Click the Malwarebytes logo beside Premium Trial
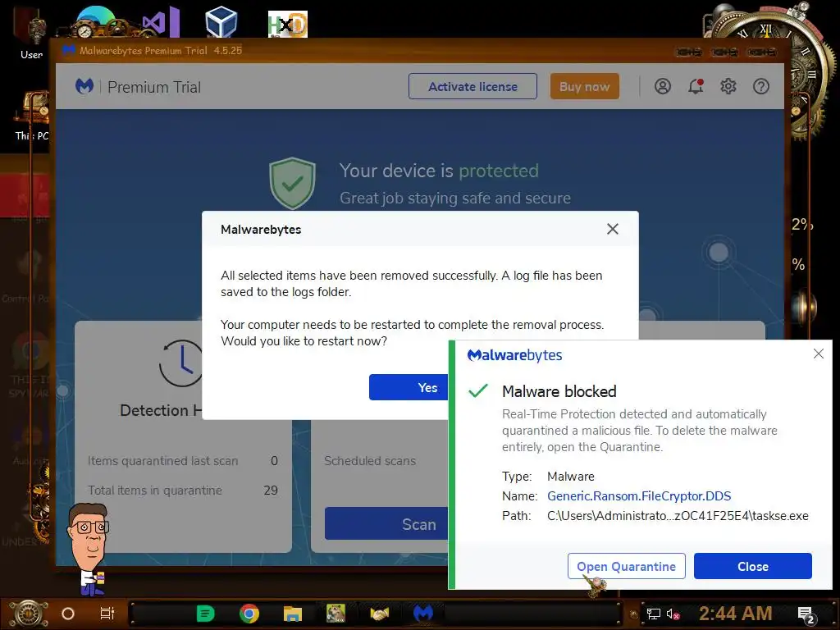This screenshot has height=630, width=840. [84, 86]
